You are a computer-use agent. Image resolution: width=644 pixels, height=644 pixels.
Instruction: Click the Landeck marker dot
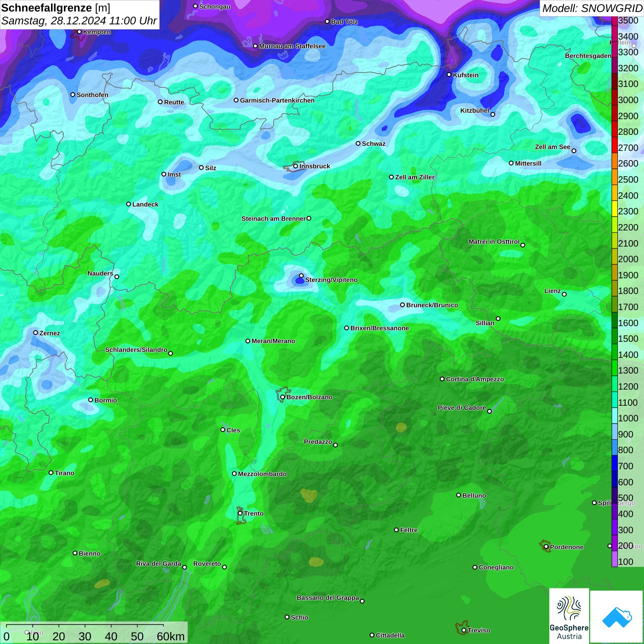pos(128,204)
